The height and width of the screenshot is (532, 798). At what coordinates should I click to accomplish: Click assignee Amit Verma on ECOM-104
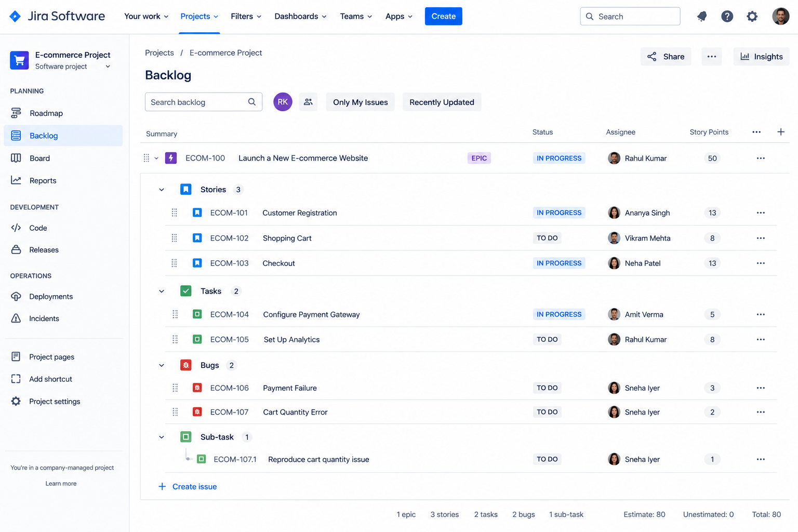(x=635, y=314)
